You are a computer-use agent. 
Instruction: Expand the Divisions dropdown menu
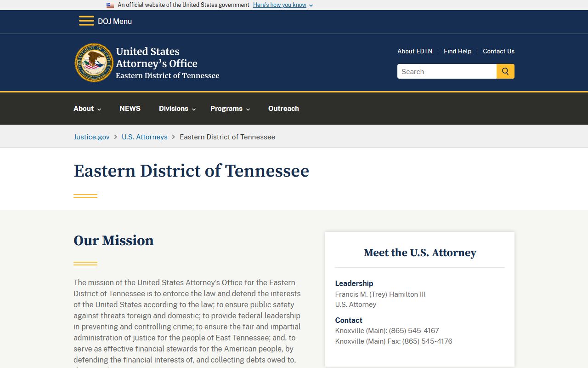177,109
